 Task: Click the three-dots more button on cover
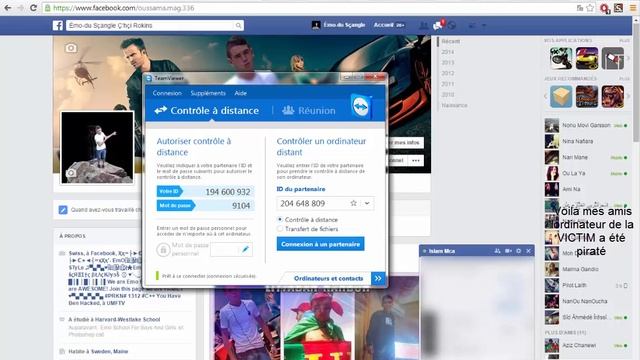click(416, 160)
